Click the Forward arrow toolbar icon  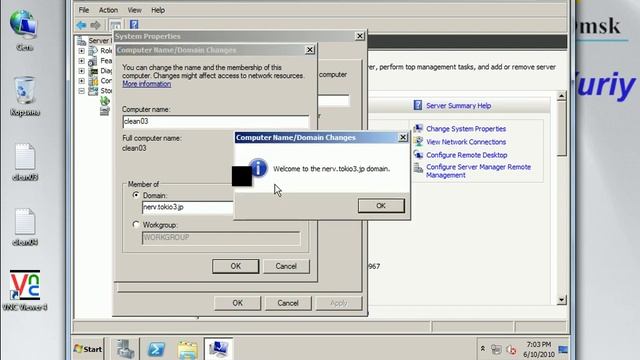96,25
